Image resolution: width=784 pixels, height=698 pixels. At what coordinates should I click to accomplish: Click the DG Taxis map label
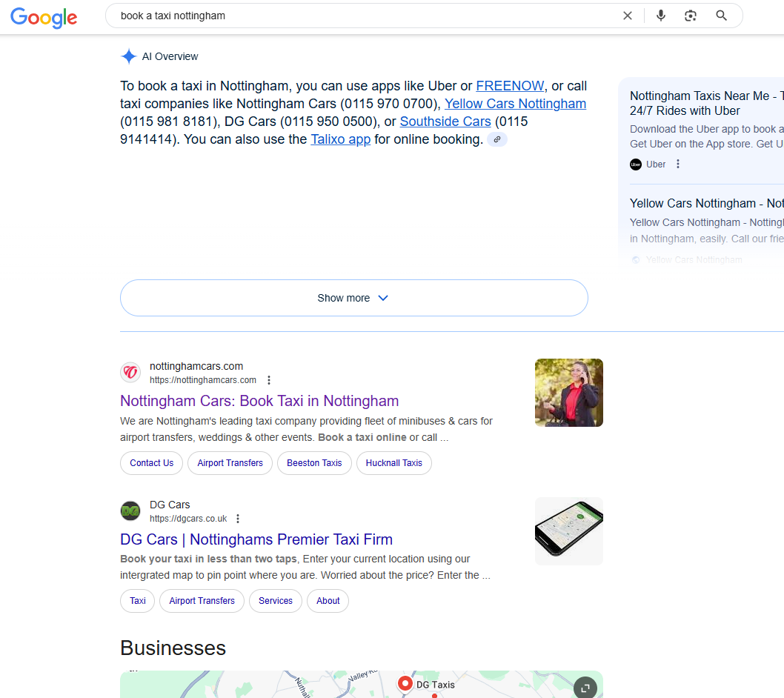(x=436, y=685)
